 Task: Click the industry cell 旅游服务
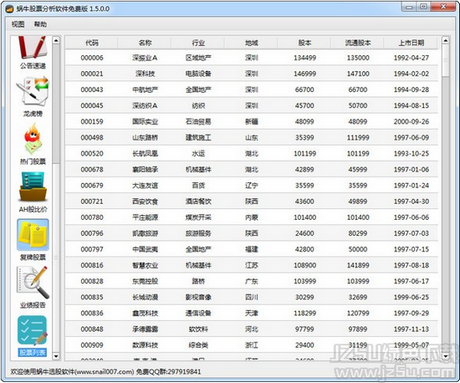coord(198,233)
